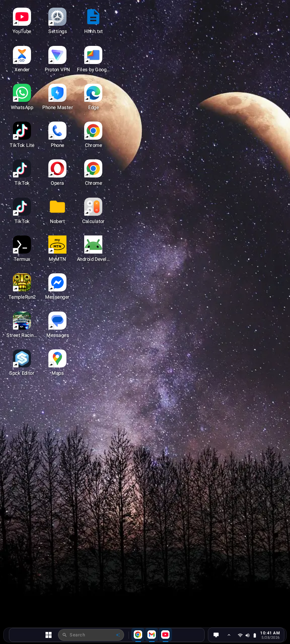This screenshot has width=290, height=644.
Task: Launch the TempleRun2 game
Action: 22,283
